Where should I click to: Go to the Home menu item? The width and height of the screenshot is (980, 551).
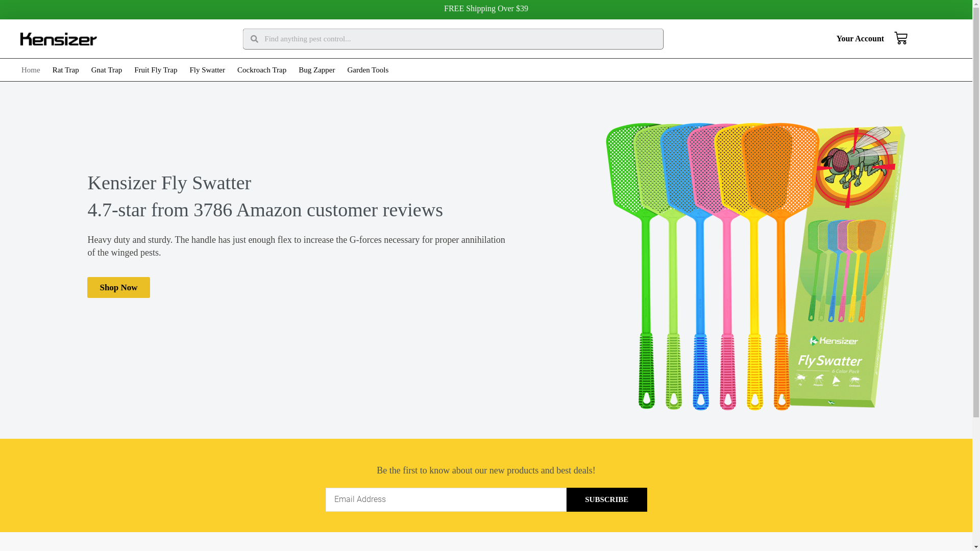point(31,70)
